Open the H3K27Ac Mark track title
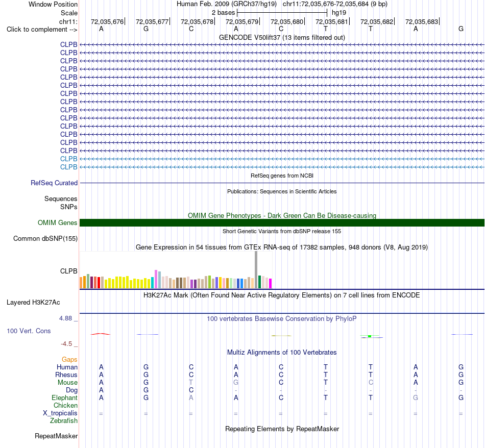485x448 pixels. tap(282, 295)
